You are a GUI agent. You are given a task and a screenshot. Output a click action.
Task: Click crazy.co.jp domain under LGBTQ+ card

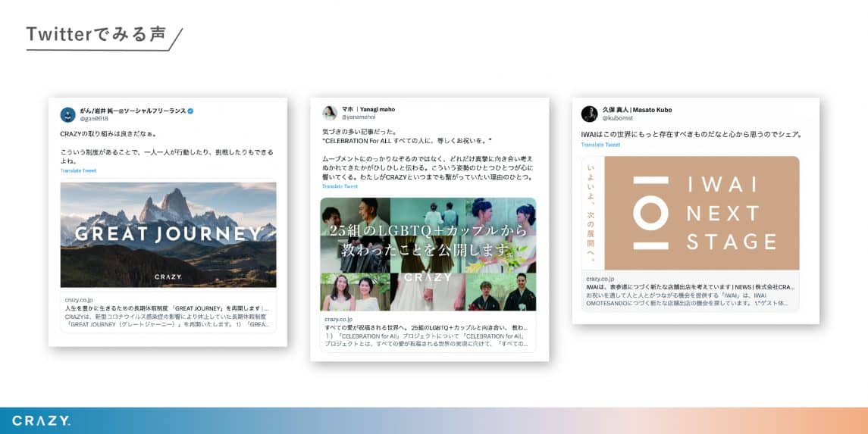click(x=339, y=320)
